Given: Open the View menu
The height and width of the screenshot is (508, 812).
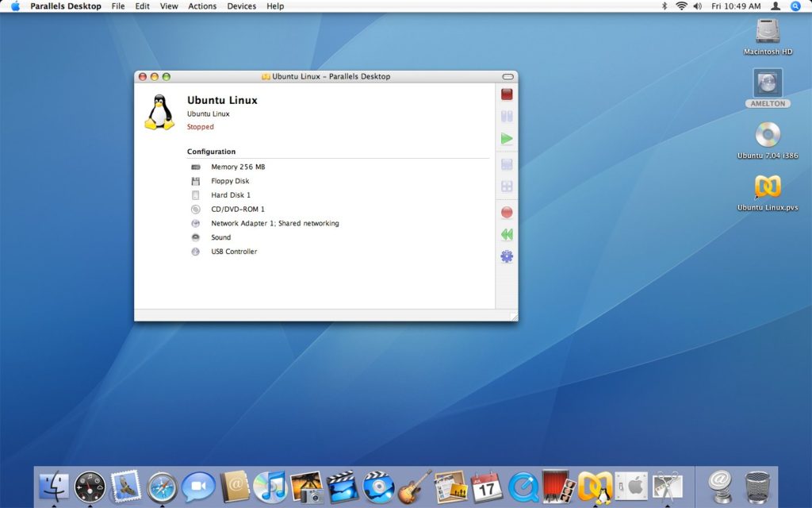Looking at the screenshot, I should click(169, 6).
